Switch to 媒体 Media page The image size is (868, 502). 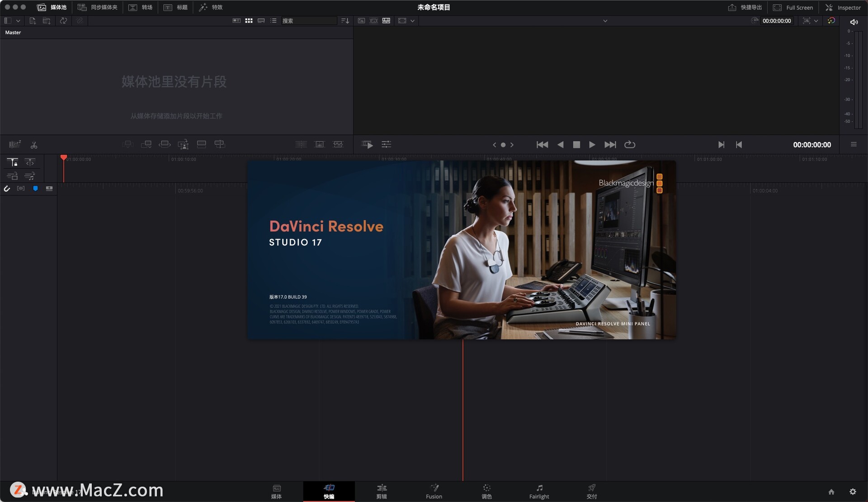pos(277,492)
